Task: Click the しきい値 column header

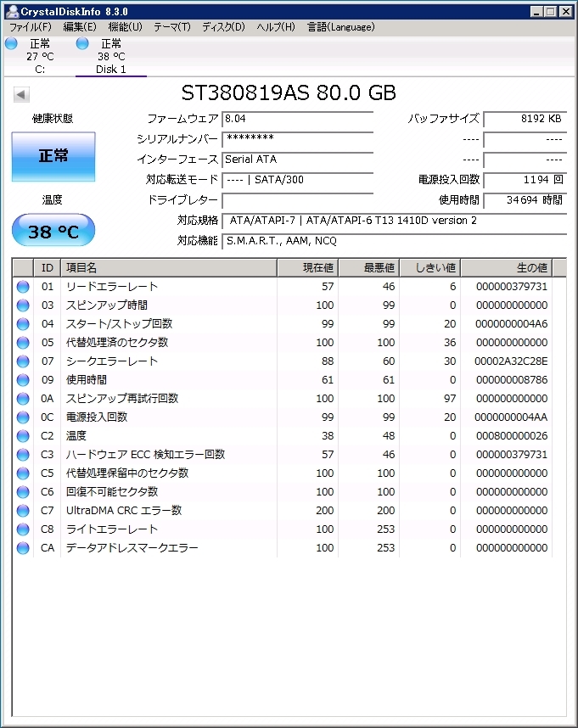Action: [x=430, y=268]
